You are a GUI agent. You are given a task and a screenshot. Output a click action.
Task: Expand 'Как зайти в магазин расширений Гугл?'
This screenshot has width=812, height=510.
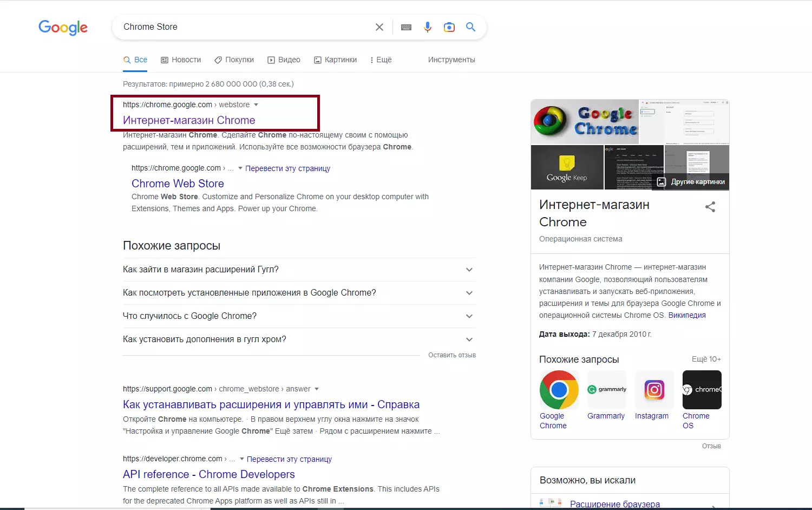[299, 270]
